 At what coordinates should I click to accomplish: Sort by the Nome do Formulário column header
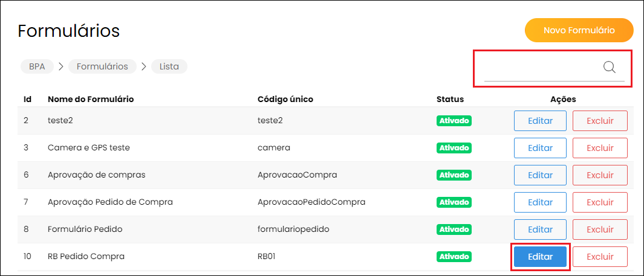(x=91, y=99)
